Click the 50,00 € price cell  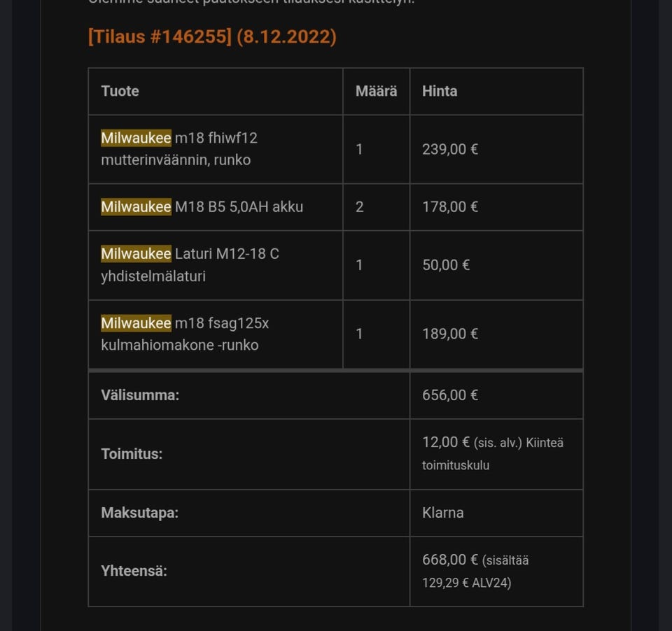pos(446,265)
